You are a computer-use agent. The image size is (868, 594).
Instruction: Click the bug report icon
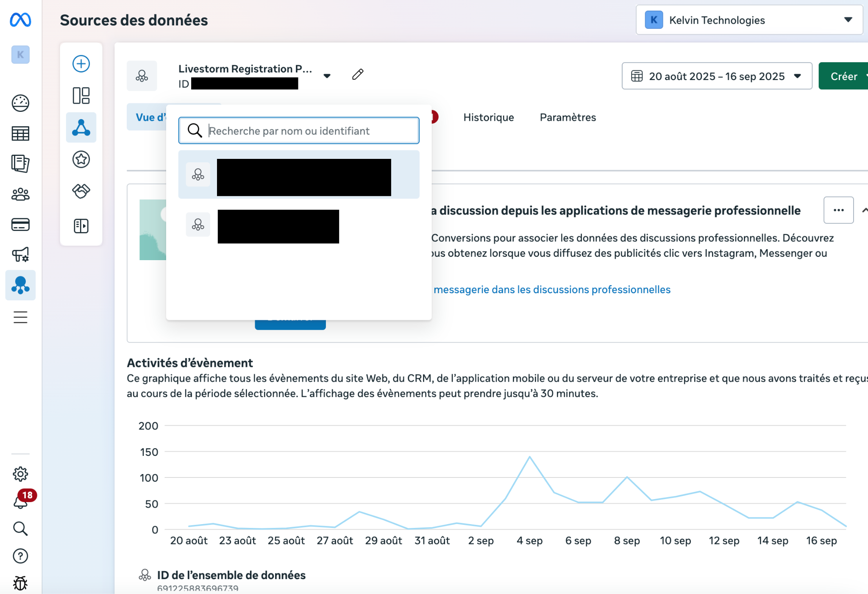tap(20, 583)
